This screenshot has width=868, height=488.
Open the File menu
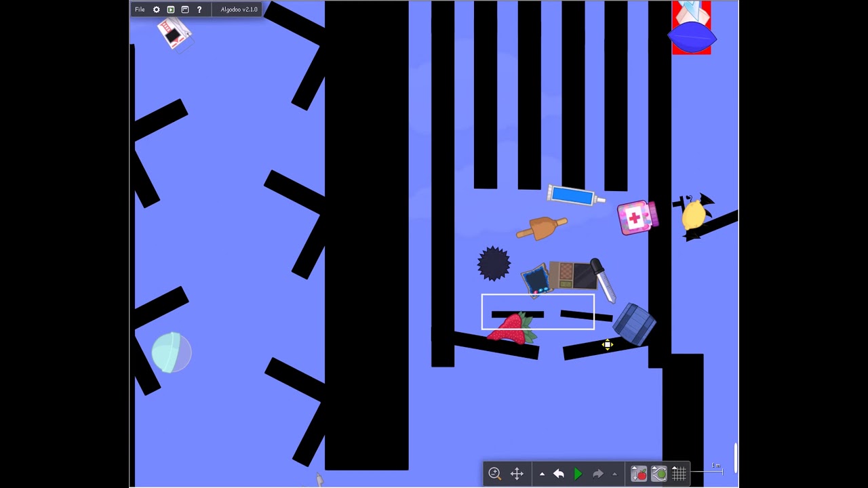click(140, 9)
